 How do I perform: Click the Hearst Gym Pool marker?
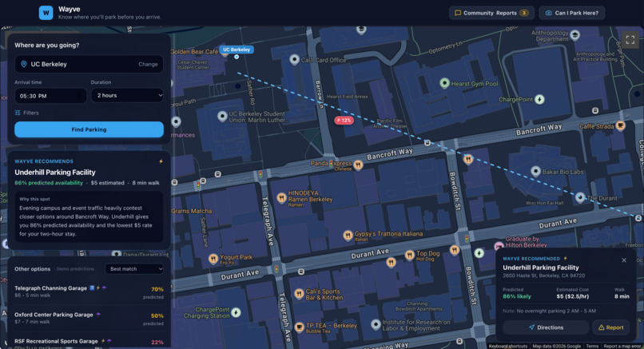click(x=444, y=83)
